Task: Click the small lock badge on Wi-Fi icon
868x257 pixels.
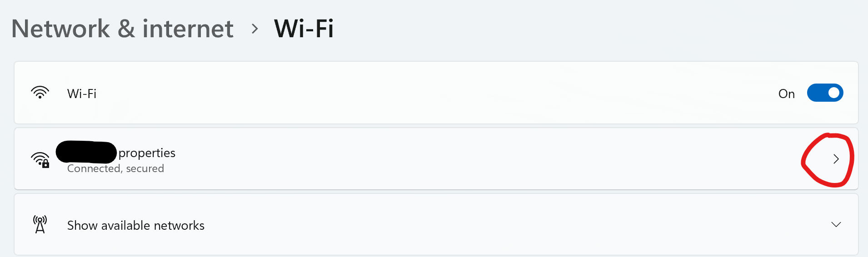Action: [45, 164]
